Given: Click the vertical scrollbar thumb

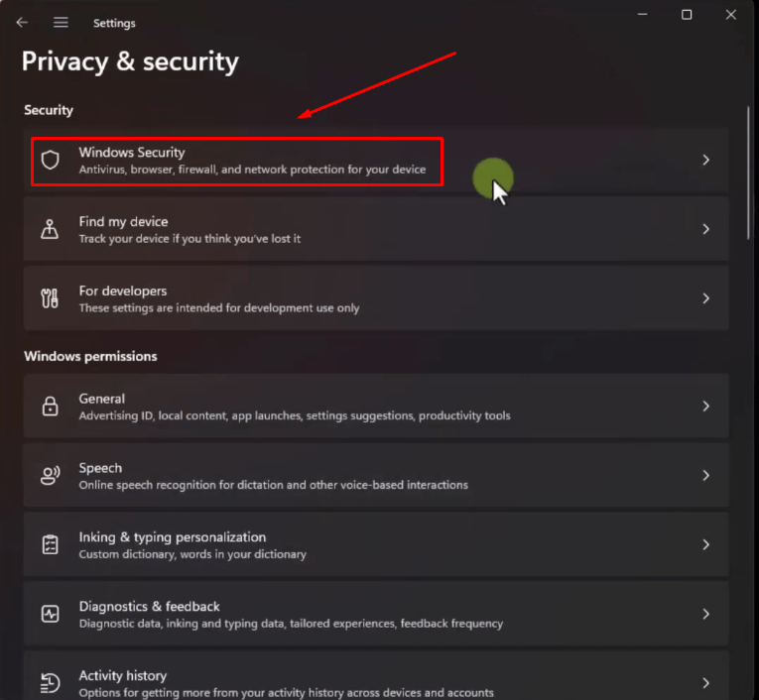Looking at the screenshot, I should (748, 173).
